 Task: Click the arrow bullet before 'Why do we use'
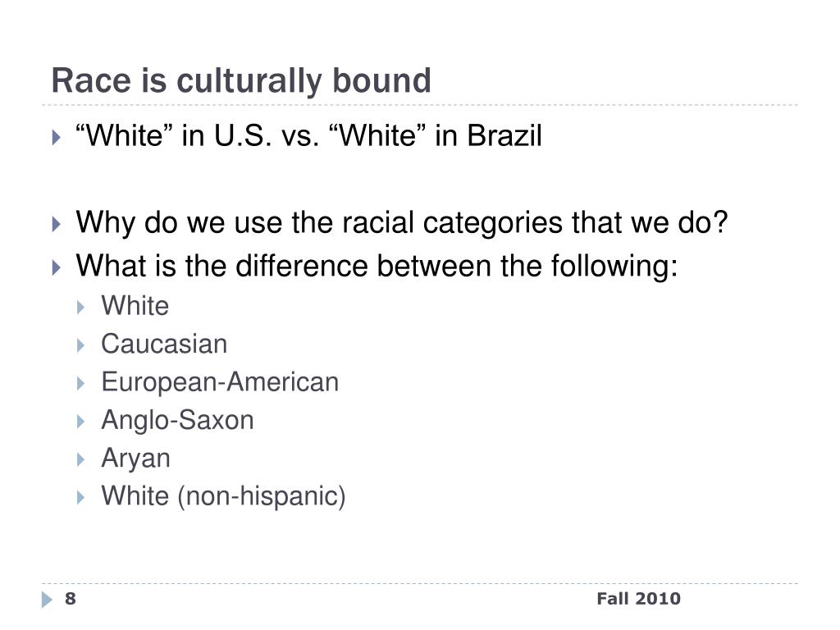57,224
